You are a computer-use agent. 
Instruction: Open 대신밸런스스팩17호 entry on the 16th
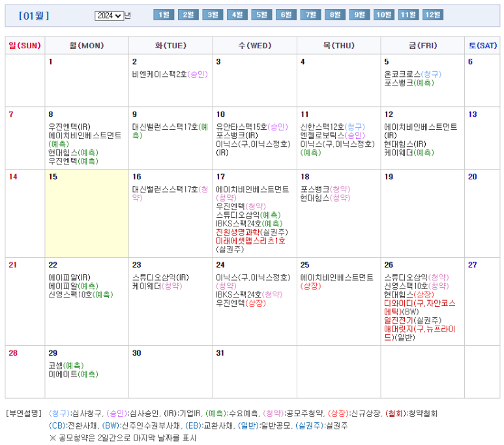point(170,193)
